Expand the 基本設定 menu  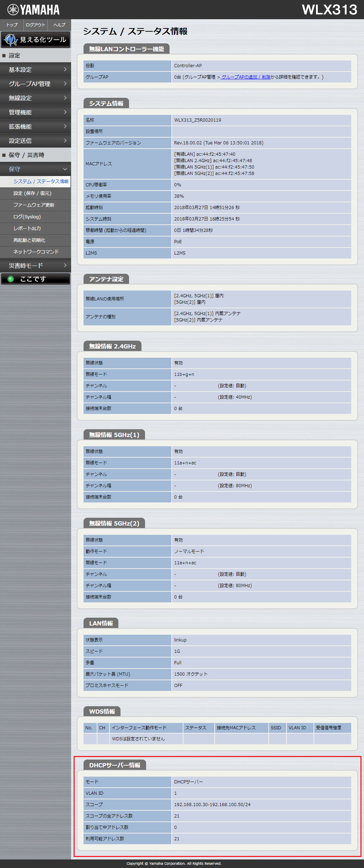(x=36, y=70)
